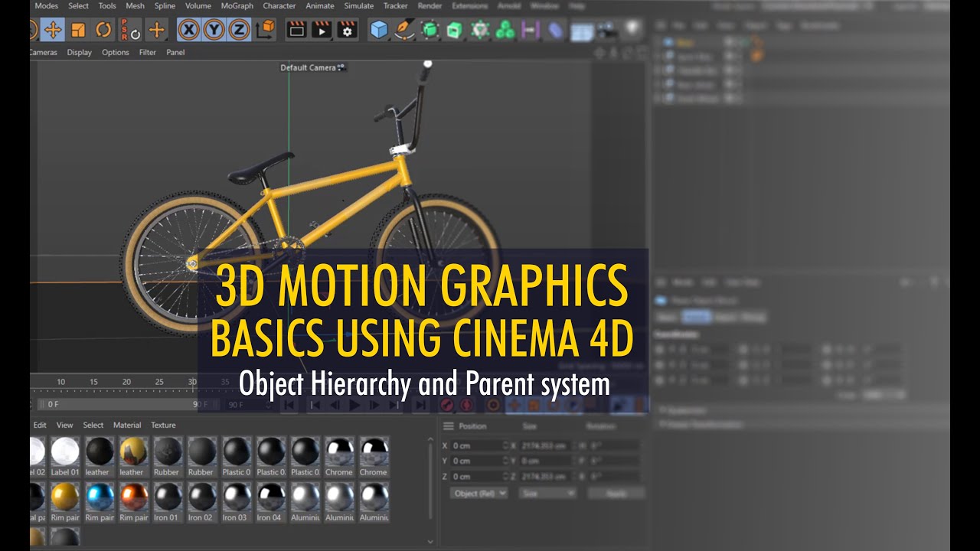Click Position X stepper arrows
The width and height of the screenshot is (980, 551).
pyautogui.click(x=505, y=445)
